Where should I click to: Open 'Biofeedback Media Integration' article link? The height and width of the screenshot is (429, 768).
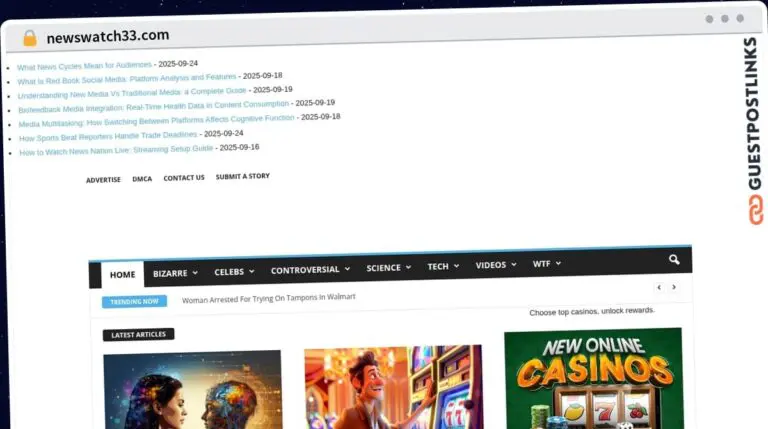pyautogui.click(x=153, y=107)
